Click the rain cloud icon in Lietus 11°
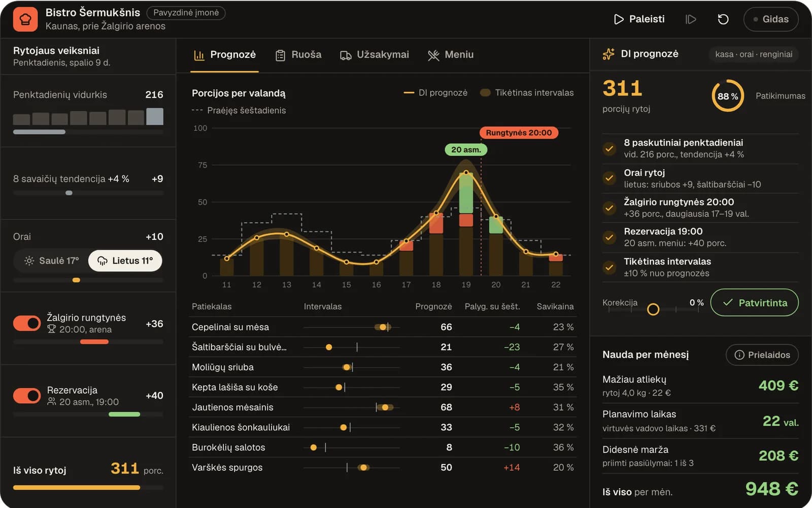This screenshot has height=508, width=812. tap(103, 261)
